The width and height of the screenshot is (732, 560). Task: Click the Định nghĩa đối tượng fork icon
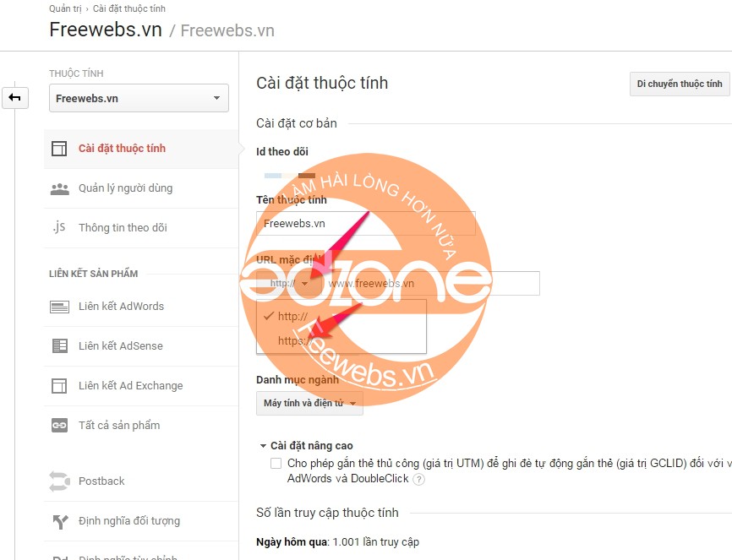[60, 521]
